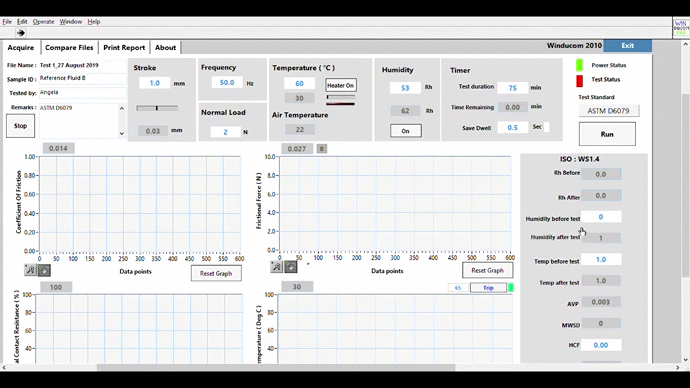Click the coefficient of friction 0.014 reading
Image resolution: width=690 pixels, height=388 pixels.
58,148
